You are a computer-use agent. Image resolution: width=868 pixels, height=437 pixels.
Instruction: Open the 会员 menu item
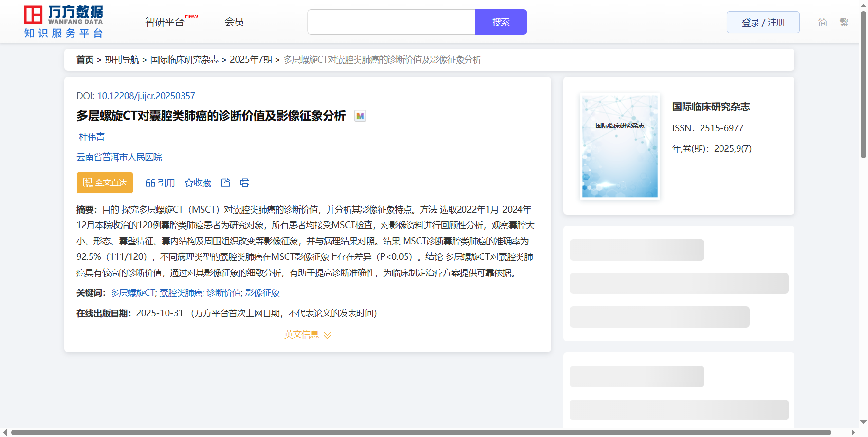coord(234,22)
